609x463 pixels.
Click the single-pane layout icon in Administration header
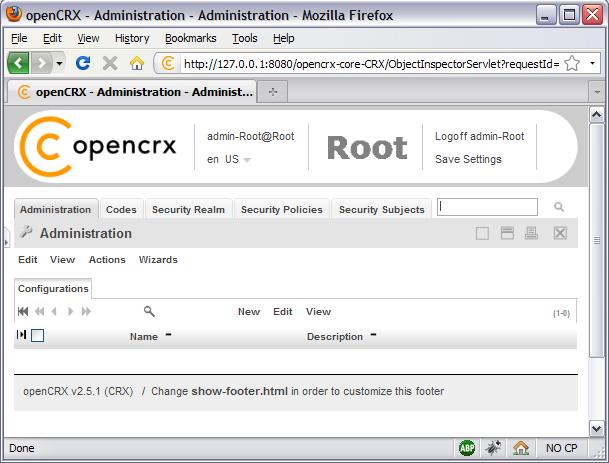(x=482, y=233)
